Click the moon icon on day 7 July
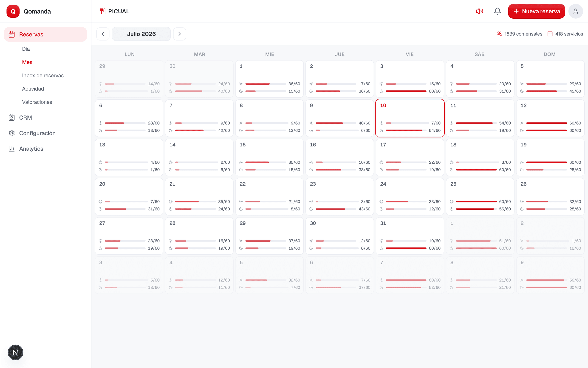The height and width of the screenshot is (368, 588). click(x=171, y=130)
